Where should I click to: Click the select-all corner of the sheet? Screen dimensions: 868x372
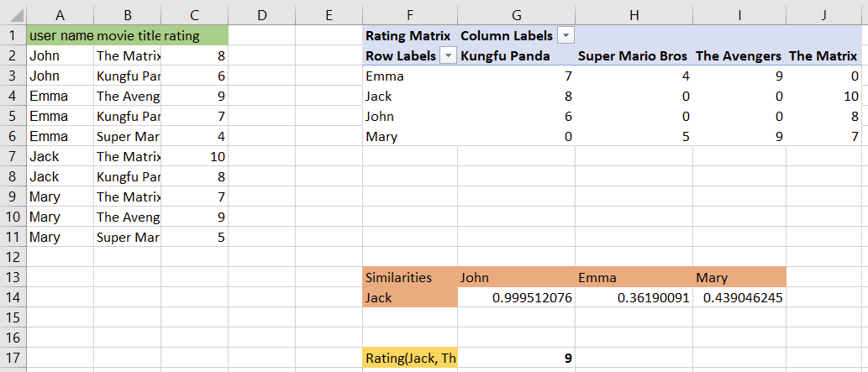(x=13, y=13)
